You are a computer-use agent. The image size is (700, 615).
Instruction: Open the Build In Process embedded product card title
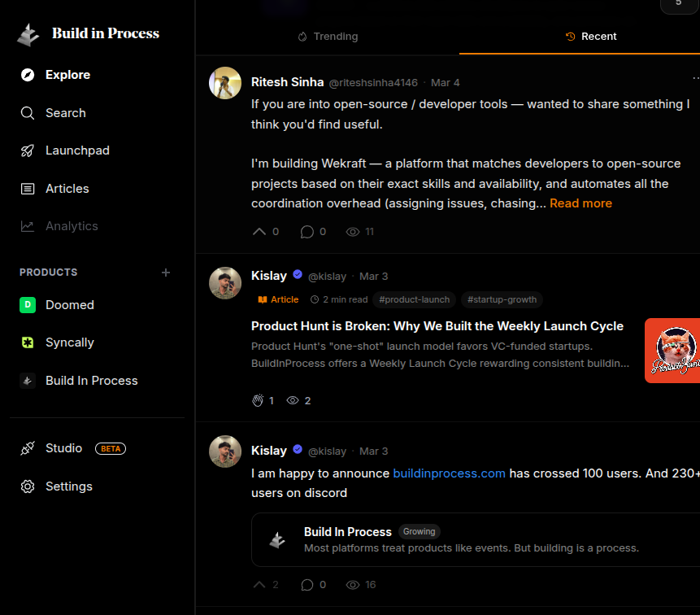coord(347,532)
